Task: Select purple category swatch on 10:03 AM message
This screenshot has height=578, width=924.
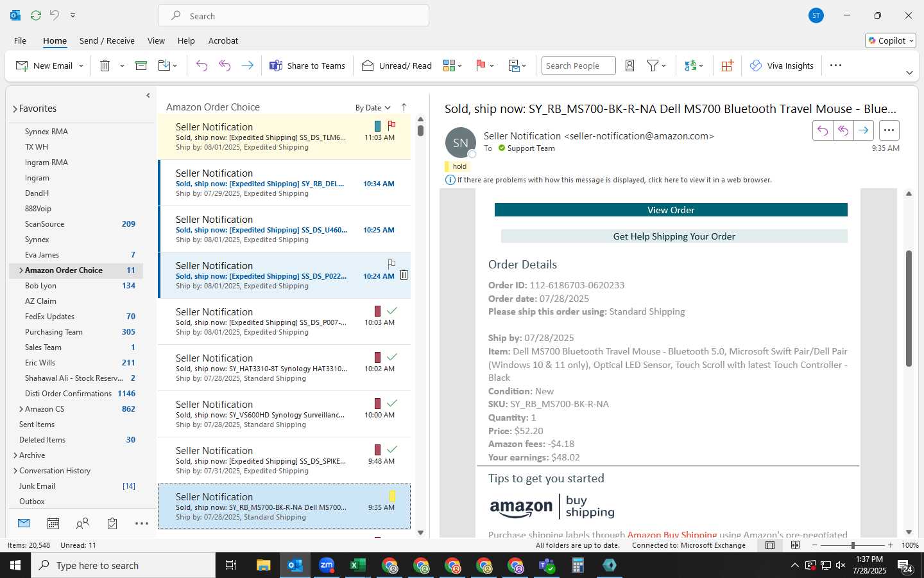Action: click(x=377, y=311)
